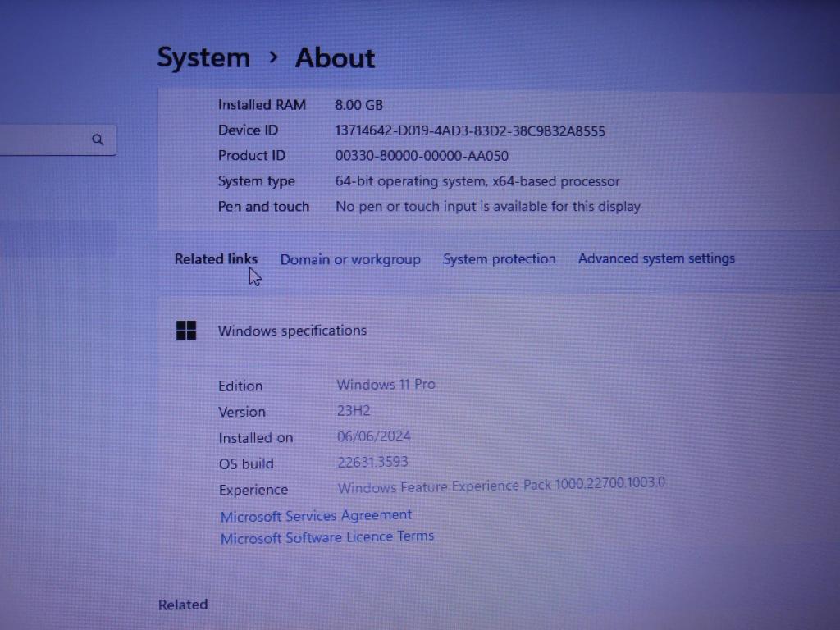Click the chevron between System and About
The height and width of the screenshot is (630, 840).
point(273,57)
